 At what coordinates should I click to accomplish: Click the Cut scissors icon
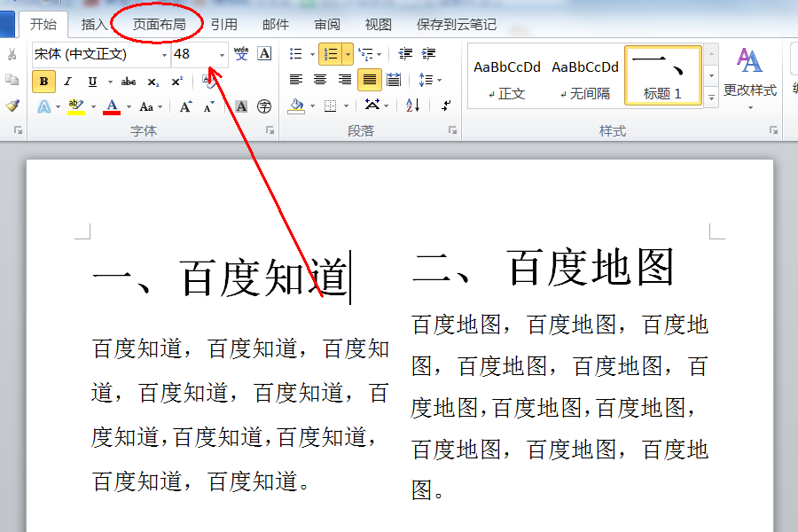click(x=12, y=54)
